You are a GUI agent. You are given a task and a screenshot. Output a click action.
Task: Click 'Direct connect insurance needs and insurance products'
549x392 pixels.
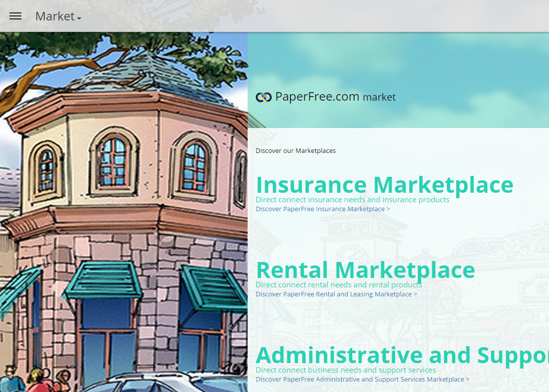pos(353,200)
